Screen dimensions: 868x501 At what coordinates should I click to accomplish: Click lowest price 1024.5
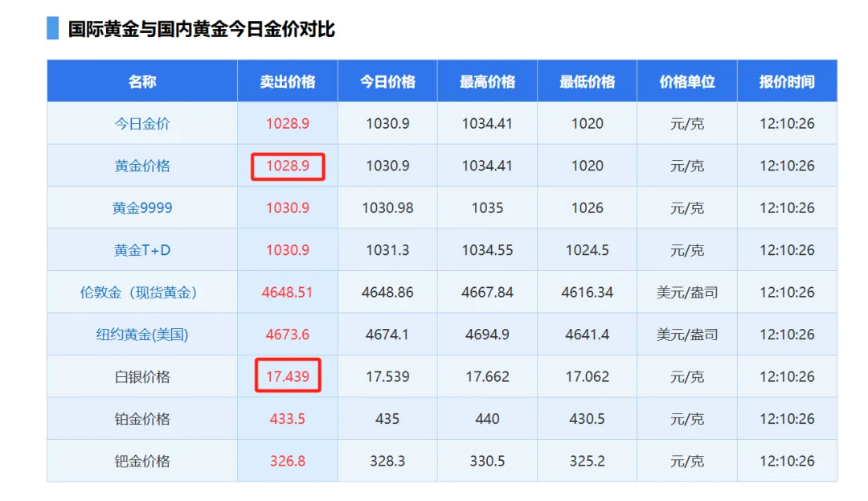tap(588, 250)
